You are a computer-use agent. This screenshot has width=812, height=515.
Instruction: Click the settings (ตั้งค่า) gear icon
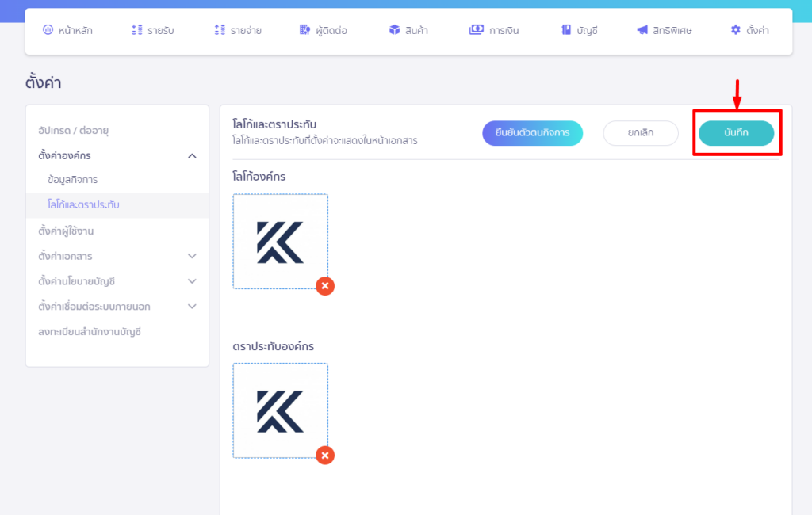(735, 30)
